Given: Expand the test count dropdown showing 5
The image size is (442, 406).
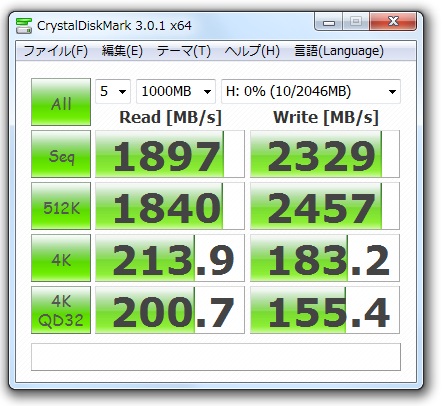Looking at the screenshot, I should tap(113, 91).
